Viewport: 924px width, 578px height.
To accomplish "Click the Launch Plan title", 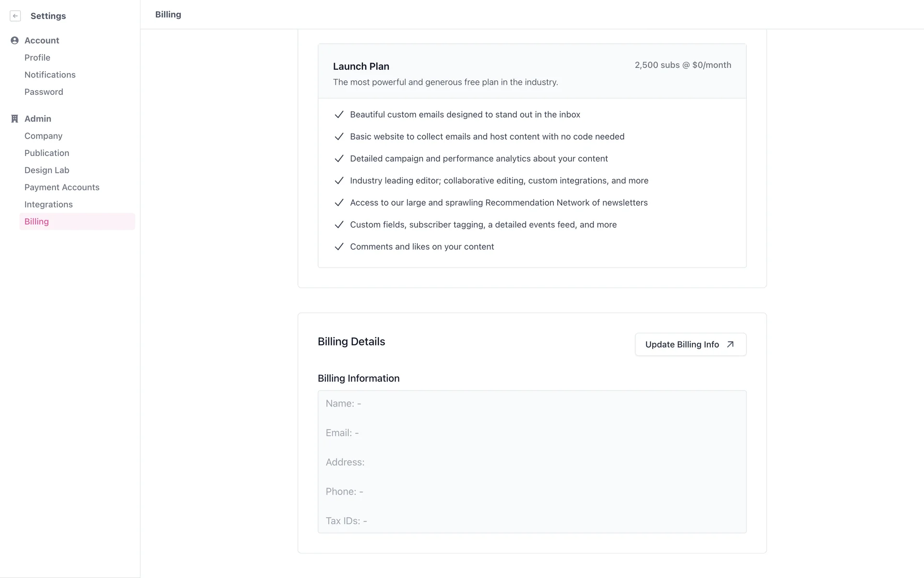I will 361,66.
